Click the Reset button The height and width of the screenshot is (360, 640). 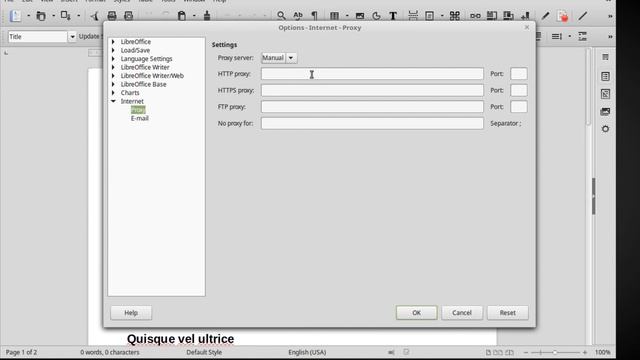pyautogui.click(x=508, y=313)
